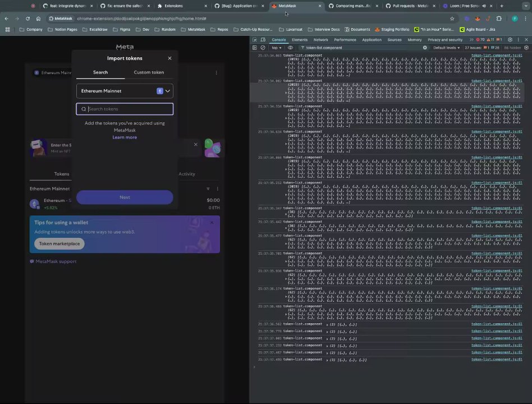The height and width of the screenshot is (404, 532).
Task: Expand the 21:37:35.347 array of 36
Action: [x=286, y=214]
